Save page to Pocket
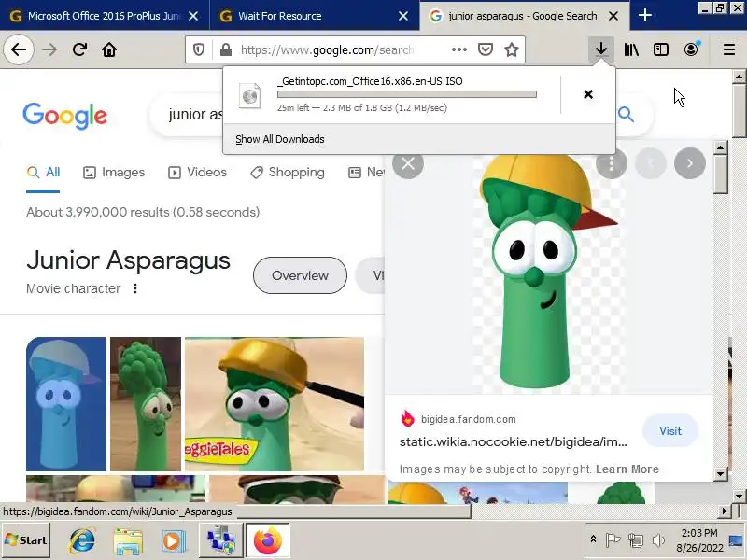 click(x=486, y=49)
